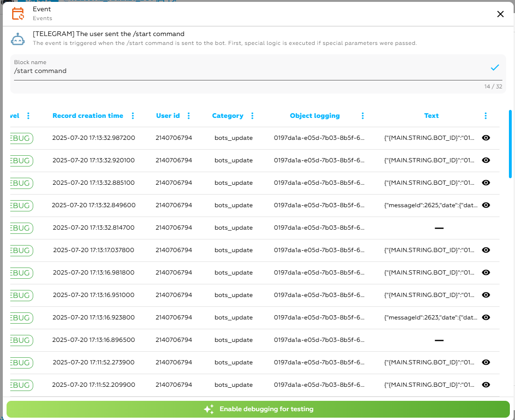Viewport: 515px width, 420px height.
Task: Confirm block name with blue checkmark
Action: [x=494, y=68]
